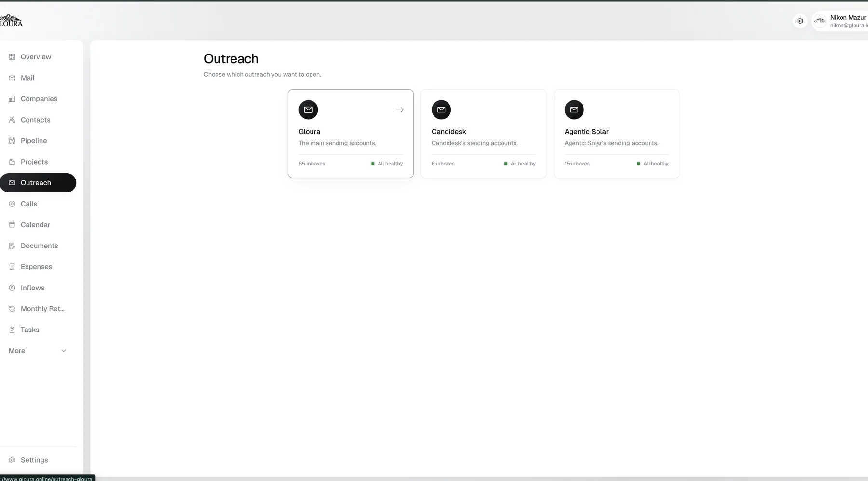Click "All healthy" status on Candidesk card
The image size is (868, 481).
click(x=520, y=164)
